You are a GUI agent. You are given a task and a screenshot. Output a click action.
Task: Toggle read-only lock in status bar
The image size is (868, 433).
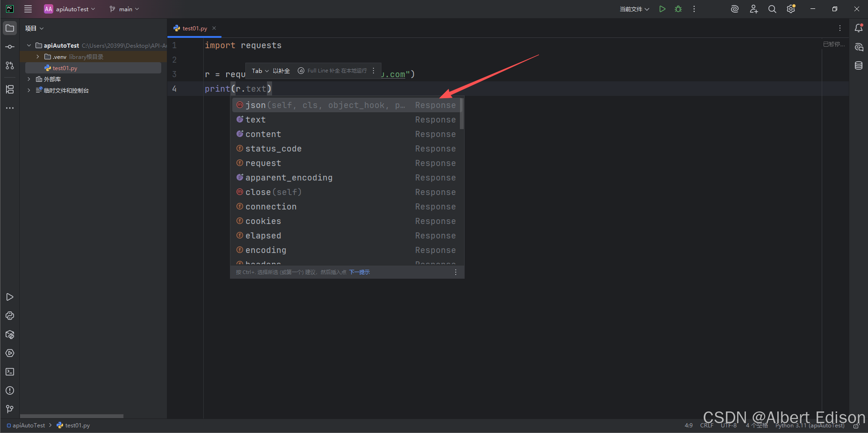click(x=856, y=426)
